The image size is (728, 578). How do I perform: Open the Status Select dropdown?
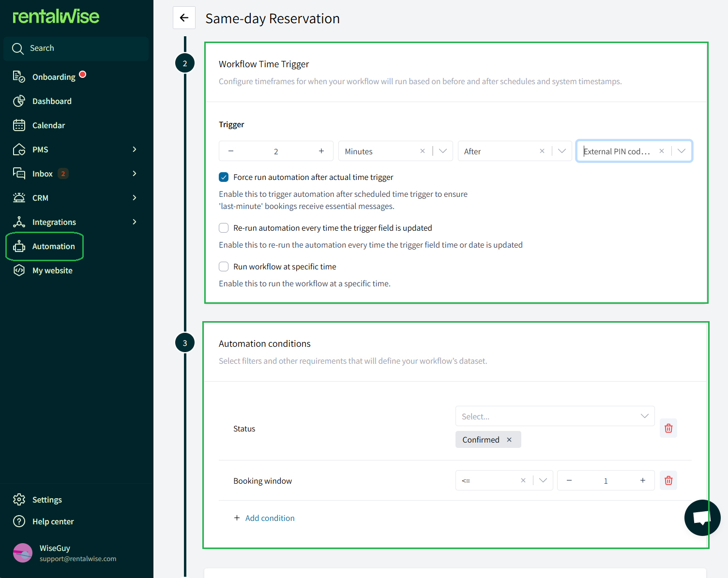click(x=555, y=416)
